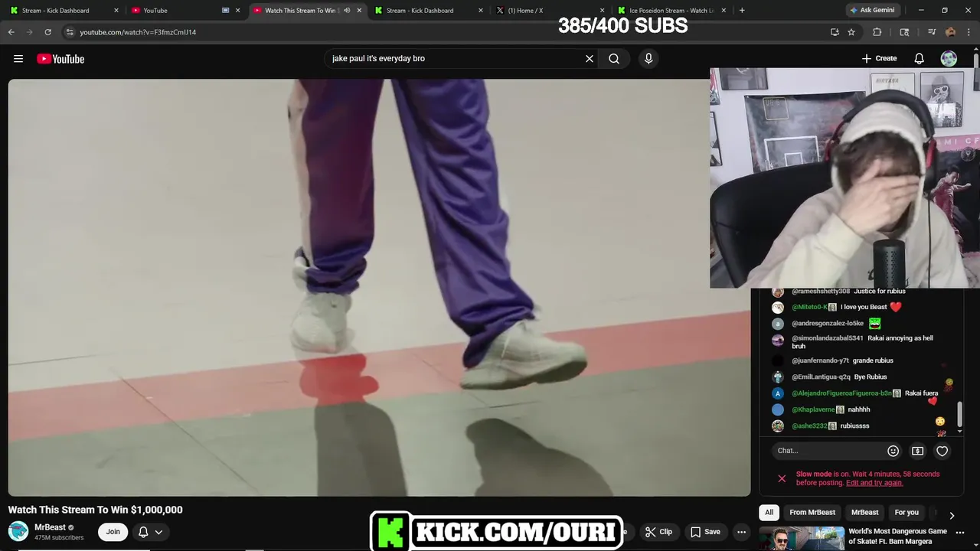
Task: Click the Join button
Action: click(113, 532)
